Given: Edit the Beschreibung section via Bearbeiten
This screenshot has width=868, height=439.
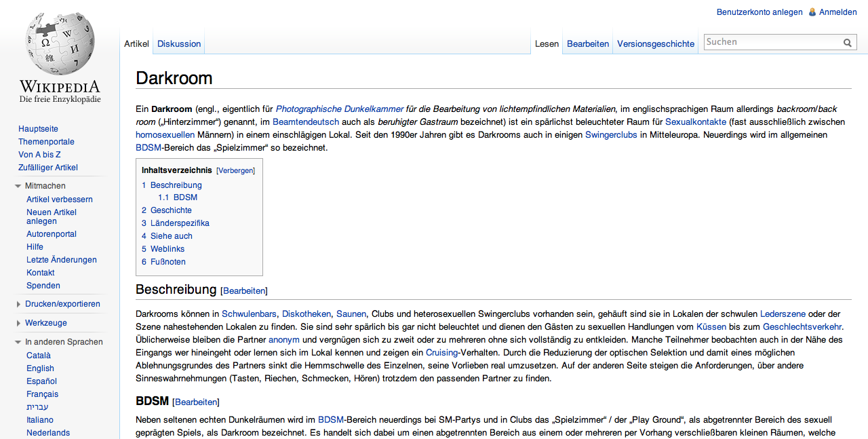Looking at the screenshot, I should (x=244, y=291).
